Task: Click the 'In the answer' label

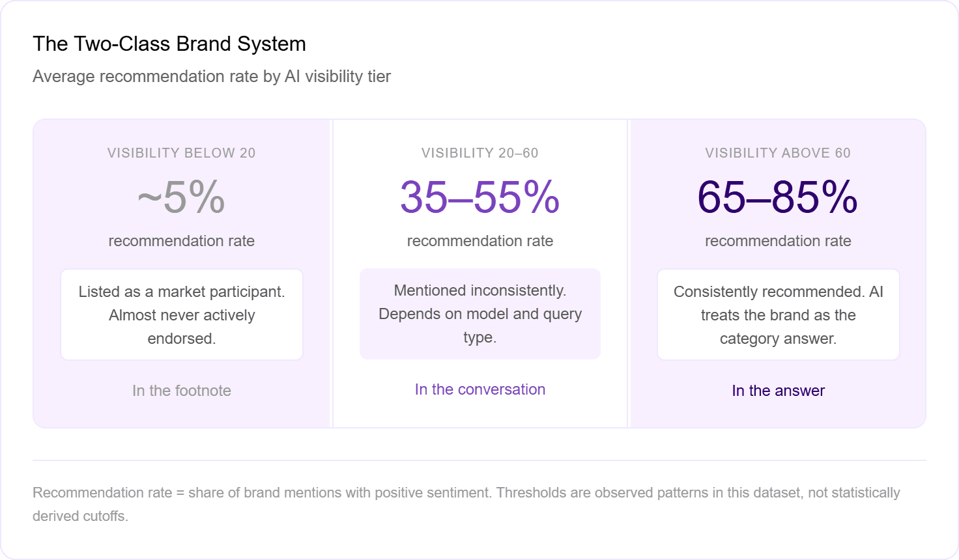Action: click(779, 391)
